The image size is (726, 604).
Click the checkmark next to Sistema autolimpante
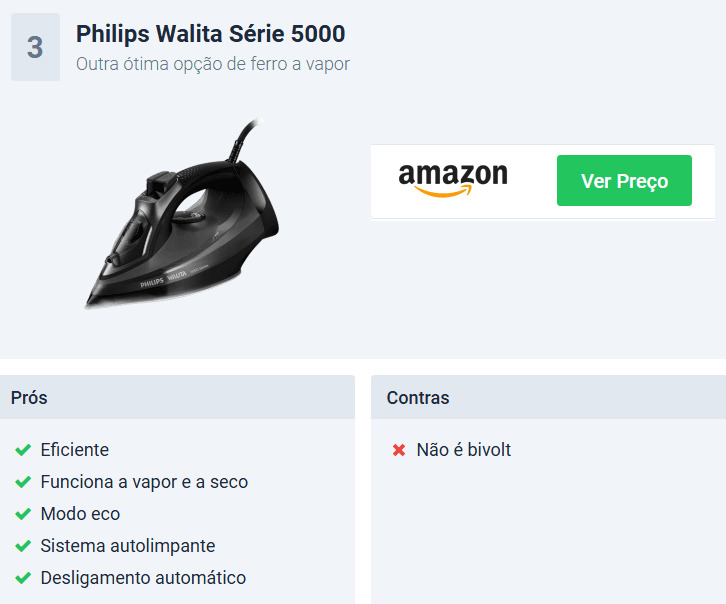point(23,546)
